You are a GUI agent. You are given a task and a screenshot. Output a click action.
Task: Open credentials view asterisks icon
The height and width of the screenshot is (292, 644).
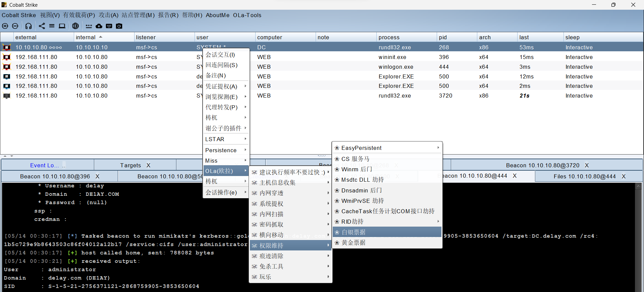[89, 26]
